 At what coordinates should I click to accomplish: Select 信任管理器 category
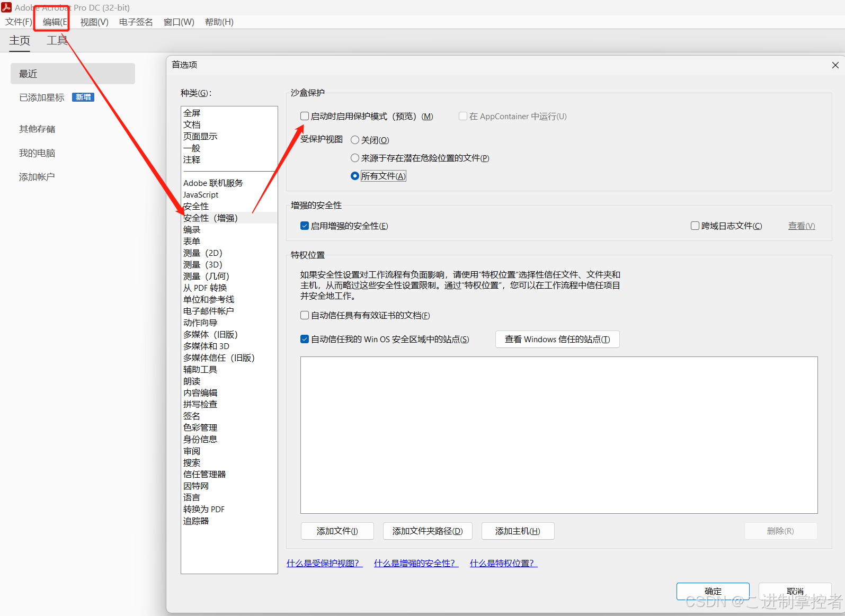tap(229, 474)
